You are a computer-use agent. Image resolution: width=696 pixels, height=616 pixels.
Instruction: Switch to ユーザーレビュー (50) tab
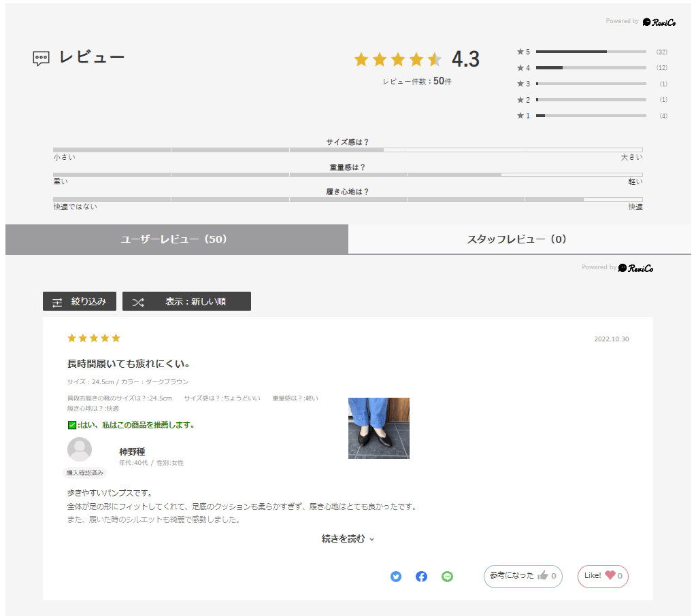(x=176, y=239)
